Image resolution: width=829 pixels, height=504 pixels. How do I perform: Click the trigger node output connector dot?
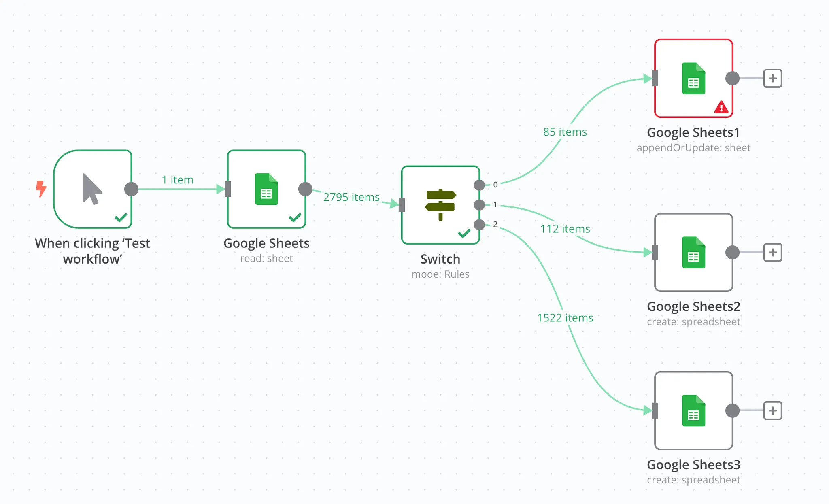click(x=131, y=189)
